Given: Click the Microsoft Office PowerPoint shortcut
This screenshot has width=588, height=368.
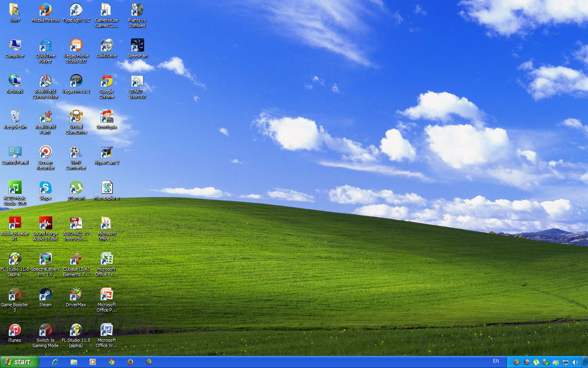Looking at the screenshot, I should 106,300.
